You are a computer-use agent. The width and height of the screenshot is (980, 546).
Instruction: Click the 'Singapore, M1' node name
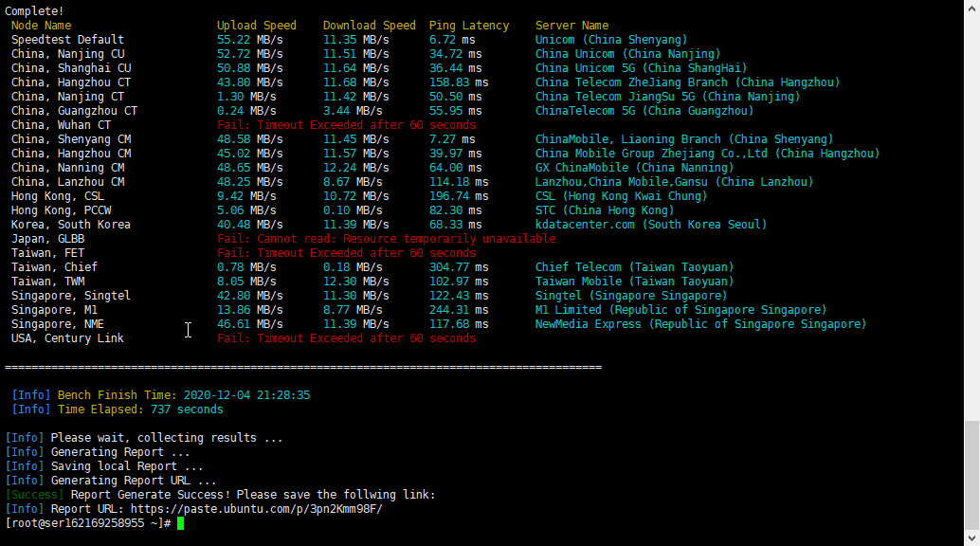coord(54,310)
